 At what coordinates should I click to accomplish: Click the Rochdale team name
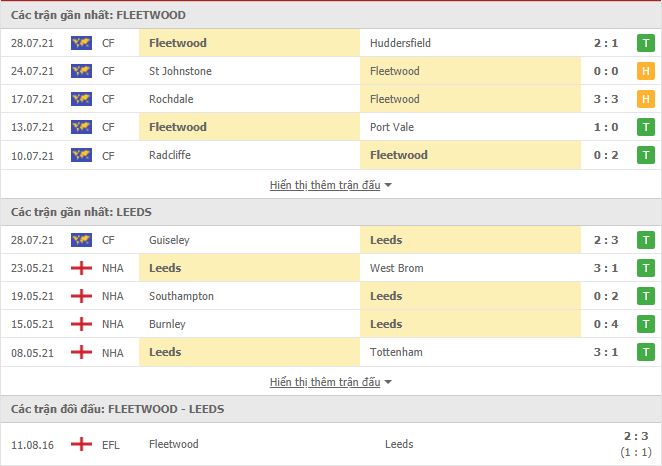[x=171, y=99]
